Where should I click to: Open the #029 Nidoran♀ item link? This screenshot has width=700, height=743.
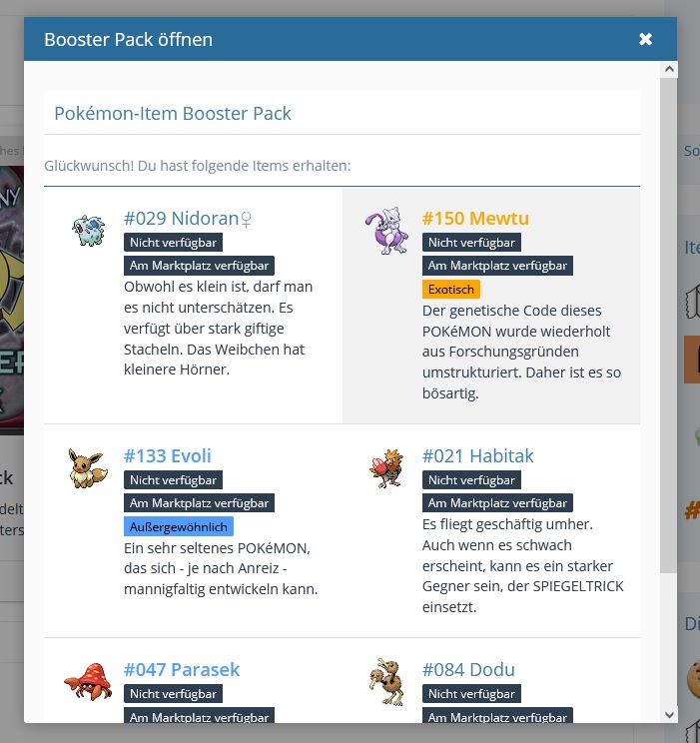coord(188,219)
